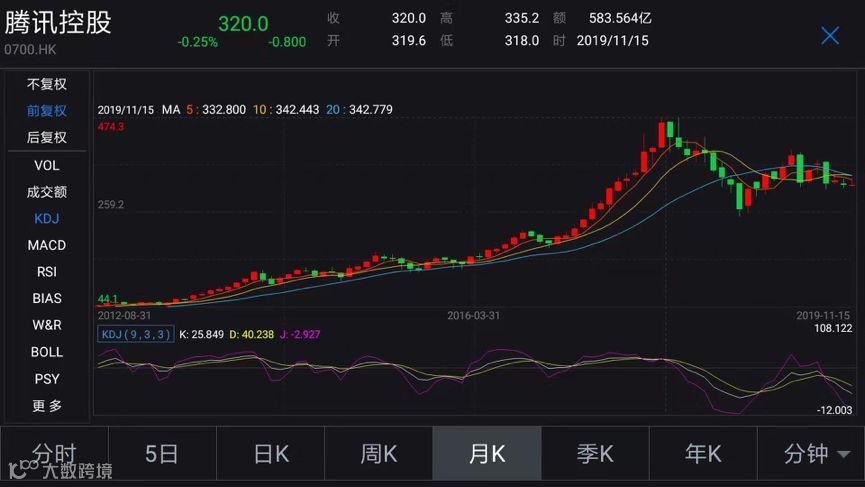Click the 320.0 current price
The width and height of the screenshot is (865, 487).
click(243, 24)
